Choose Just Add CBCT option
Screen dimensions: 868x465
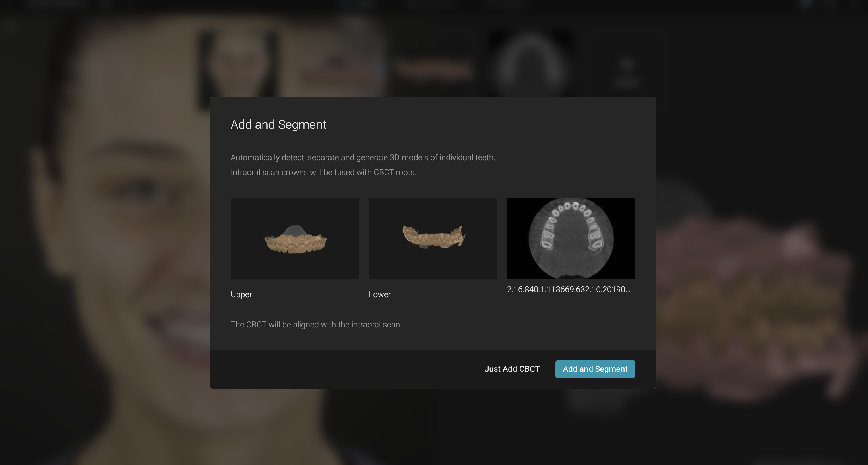[x=512, y=369]
